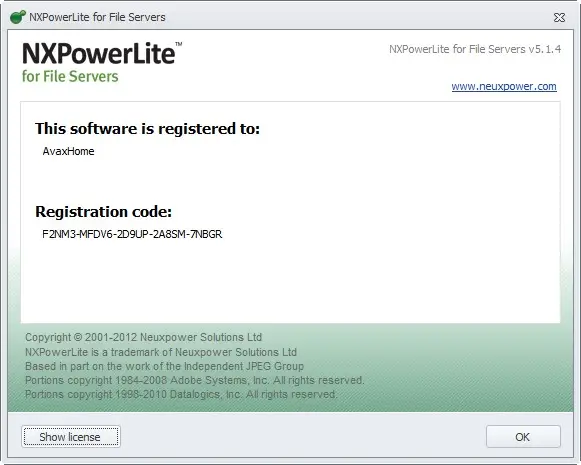
Task: Click the green app icon in title bar
Action: [x=17, y=17]
